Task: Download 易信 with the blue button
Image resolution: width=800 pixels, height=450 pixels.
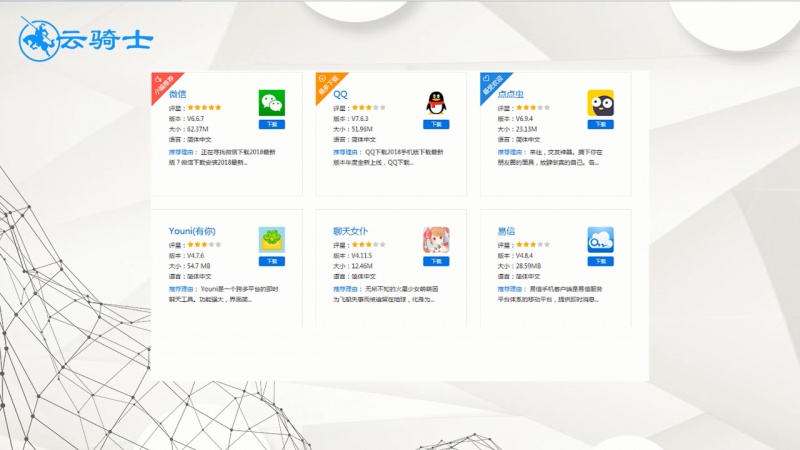Action: [x=600, y=261]
